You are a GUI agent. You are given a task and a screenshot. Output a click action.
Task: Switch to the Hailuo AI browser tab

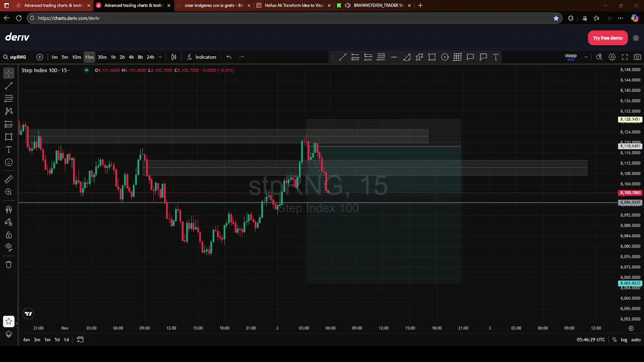(293, 6)
